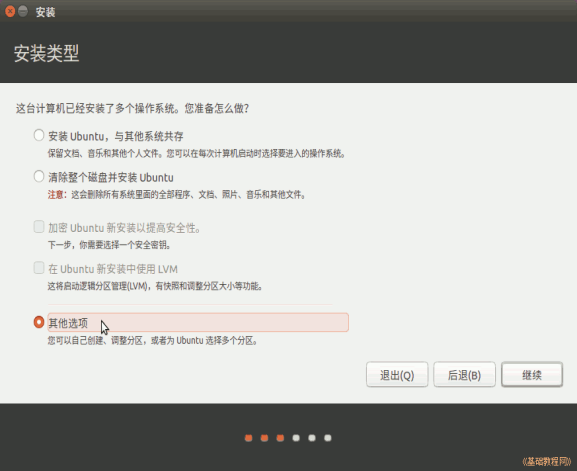Select 安装 Ubuntu,与其他系统共存 radio button
Image resolution: width=577 pixels, height=471 pixels.
(39, 135)
